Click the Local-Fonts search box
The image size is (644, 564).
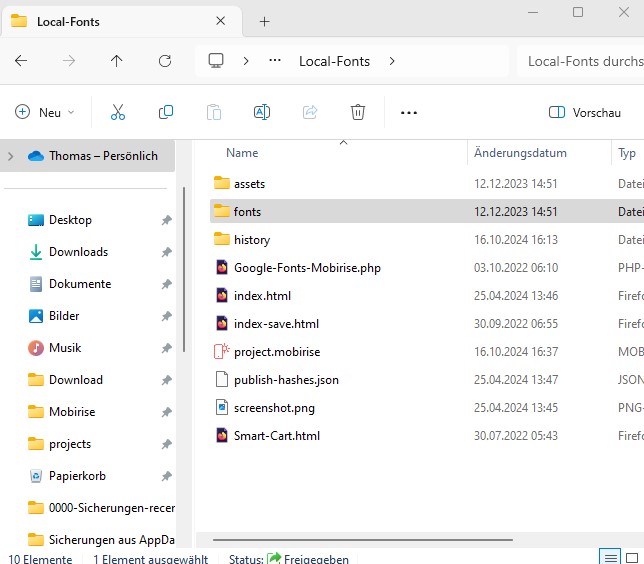[x=582, y=61]
